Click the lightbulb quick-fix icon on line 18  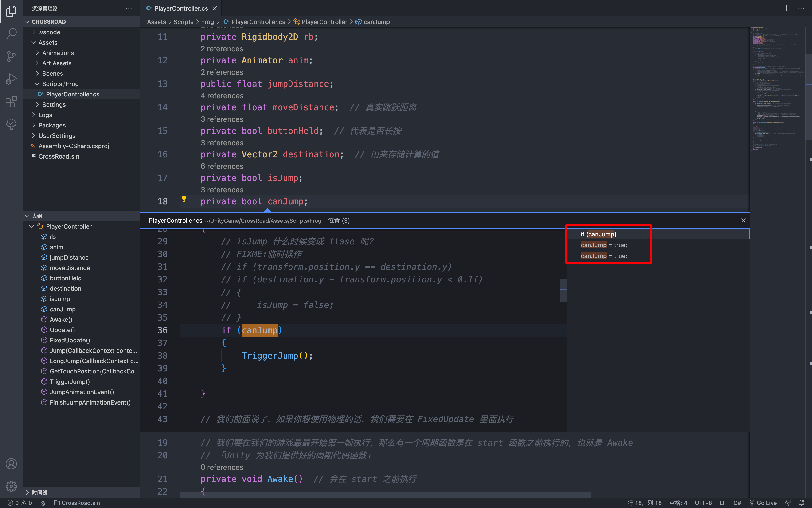pyautogui.click(x=184, y=199)
